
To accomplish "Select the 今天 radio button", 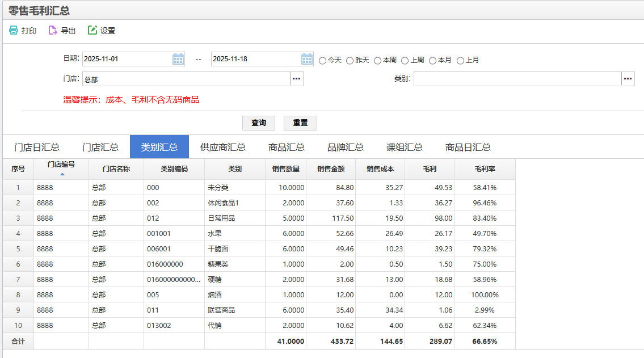I will pyautogui.click(x=322, y=60).
